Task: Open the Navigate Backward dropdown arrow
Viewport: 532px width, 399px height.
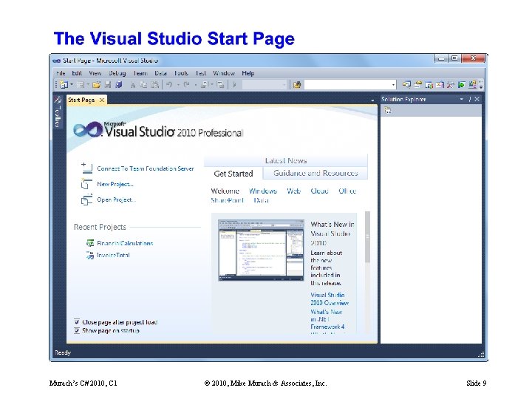Action: (212, 84)
